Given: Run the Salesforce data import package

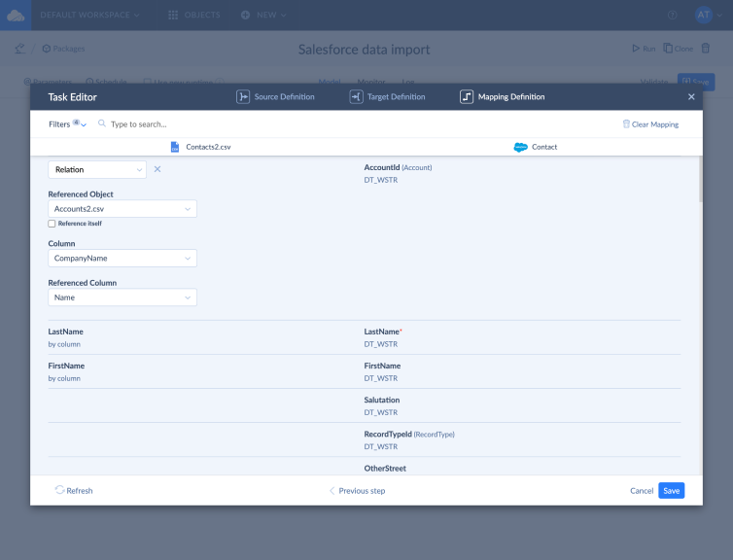Looking at the screenshot, I should (x=644, y=49).
